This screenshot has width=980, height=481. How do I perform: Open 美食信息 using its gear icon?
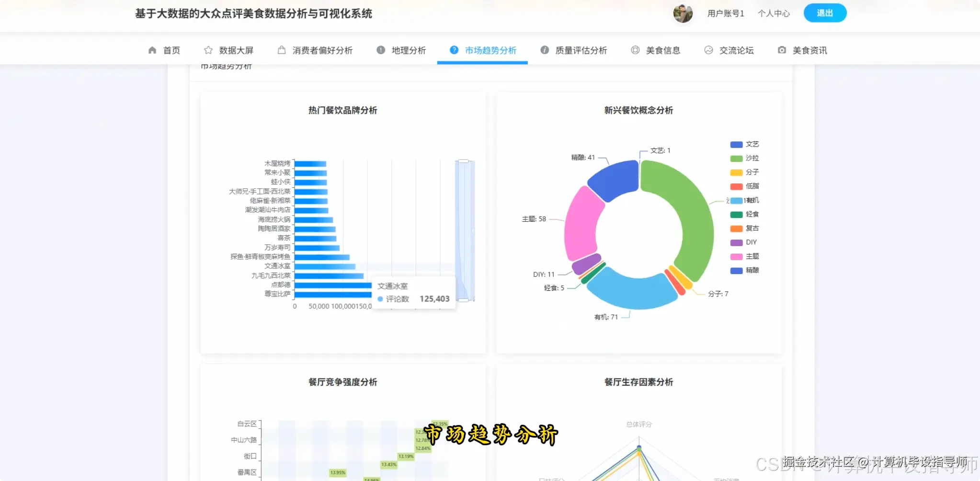click(x=635, y=49)
